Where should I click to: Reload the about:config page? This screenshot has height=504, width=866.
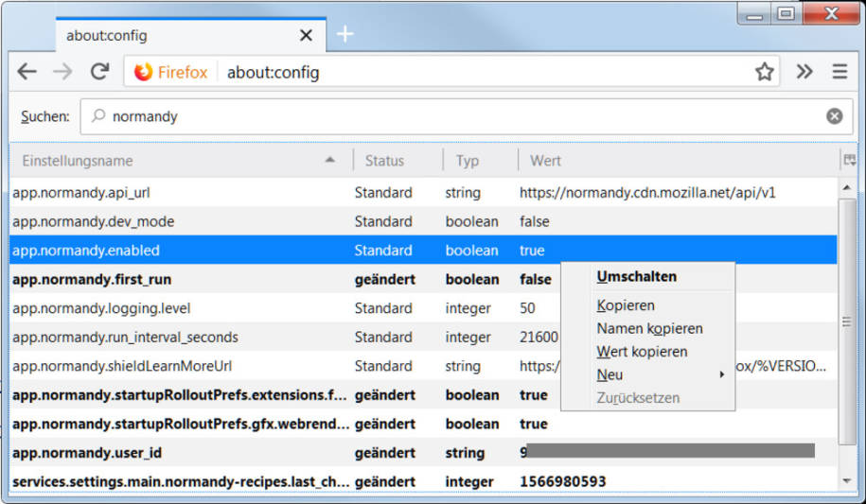point(100,71)
